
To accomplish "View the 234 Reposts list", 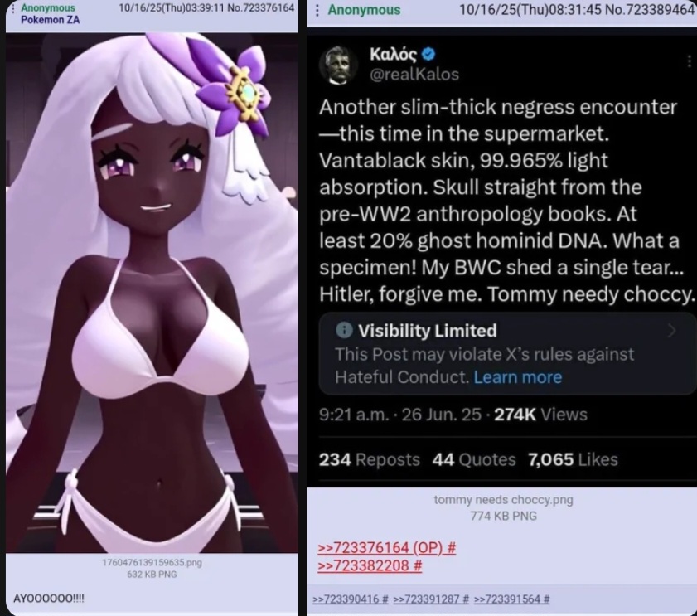I will click(x=370, y=459).
